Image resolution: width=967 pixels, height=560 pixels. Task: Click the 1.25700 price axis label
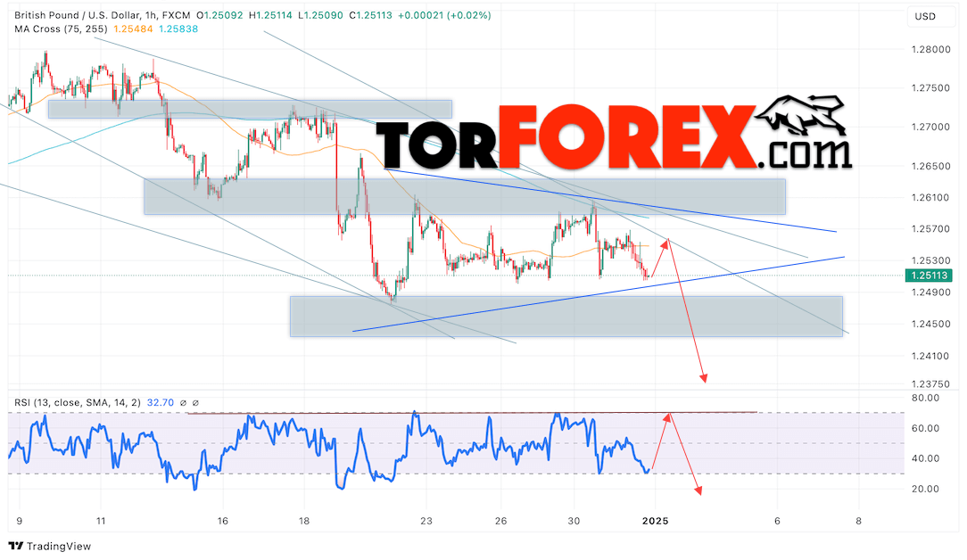pyautogui.click(x=930, y=229)
